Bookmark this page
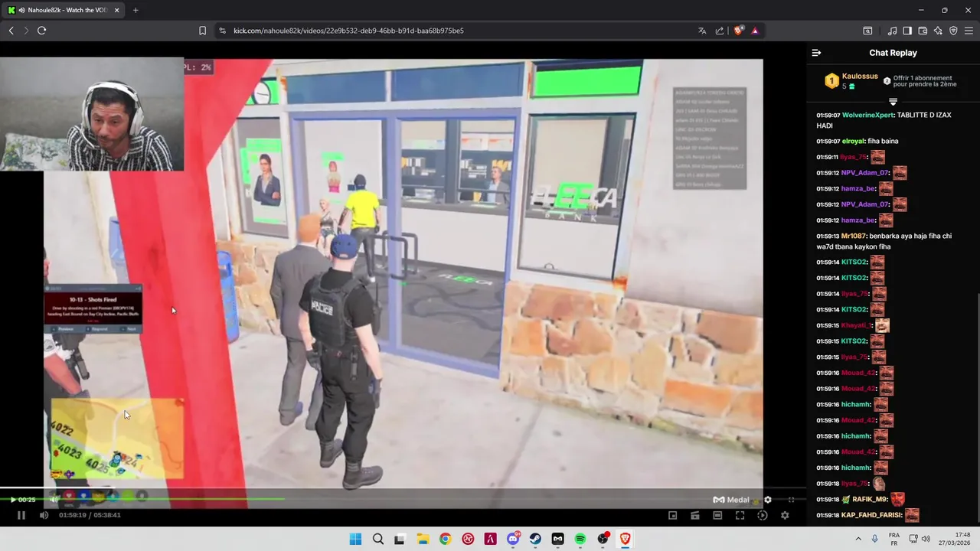The height and width of the screenshot is (551, 980). pos(202,31)
